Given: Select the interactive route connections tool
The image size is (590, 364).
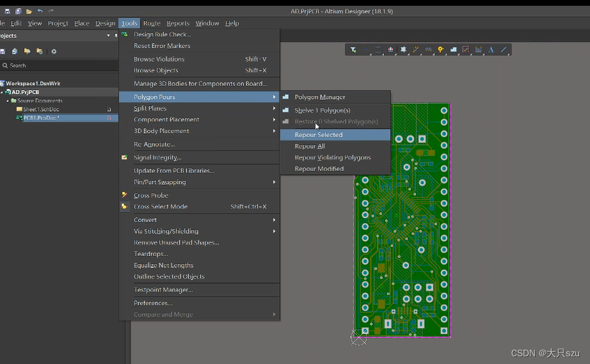Looking at the screenshot, I should [x=416, y=49].
